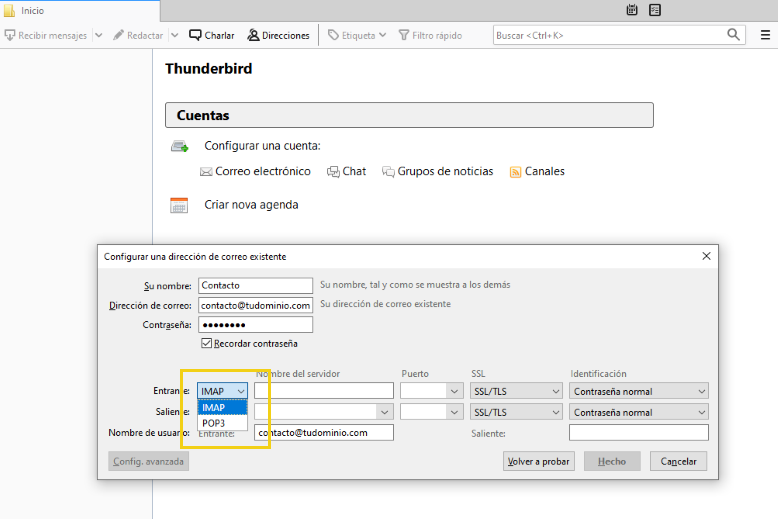
Task: Expand the Recibir mensajes dropdown arrow
Action: (x=99, y=35)
